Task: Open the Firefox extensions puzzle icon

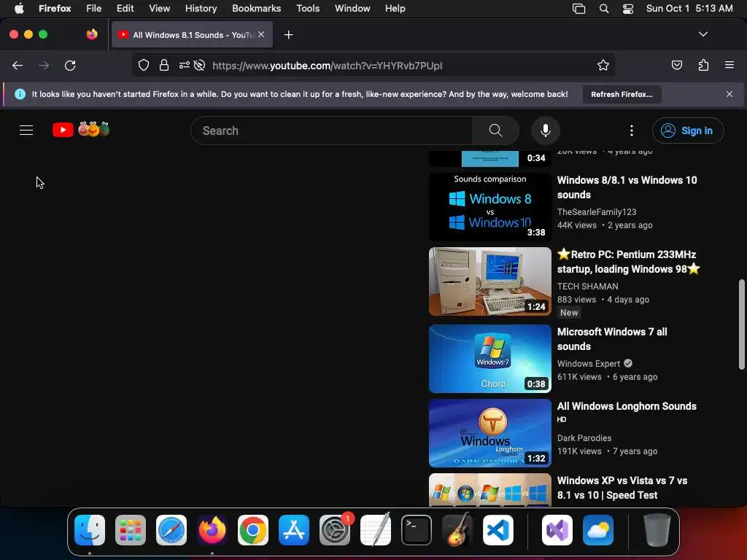Action: coord(703,65)
